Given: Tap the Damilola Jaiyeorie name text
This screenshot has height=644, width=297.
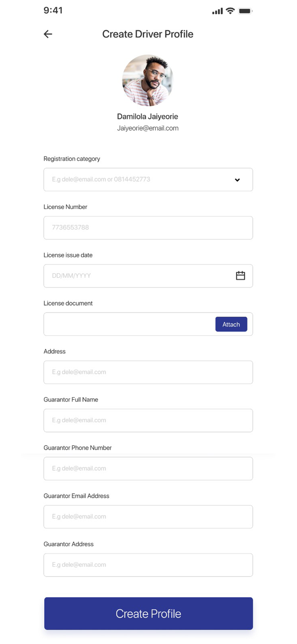Looking at the screenshot, I should pos(148,117).
